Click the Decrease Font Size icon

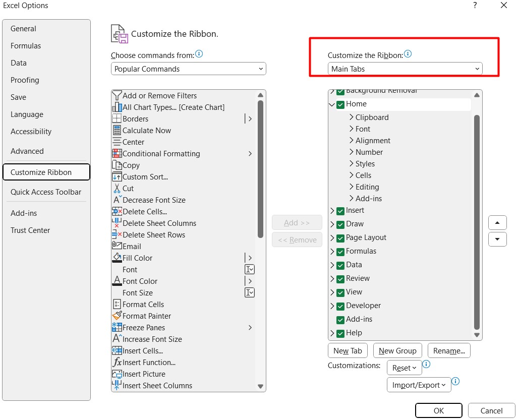tap(118, 200)
